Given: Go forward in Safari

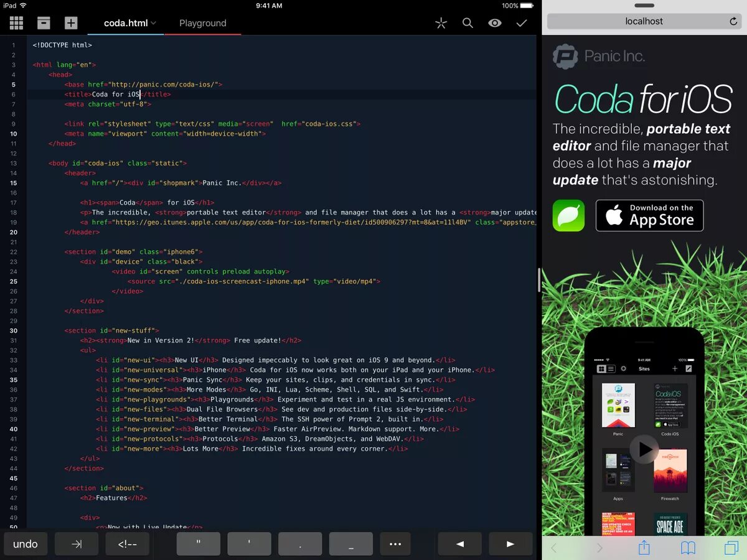Looking at the screenshot, I should 599,548.
